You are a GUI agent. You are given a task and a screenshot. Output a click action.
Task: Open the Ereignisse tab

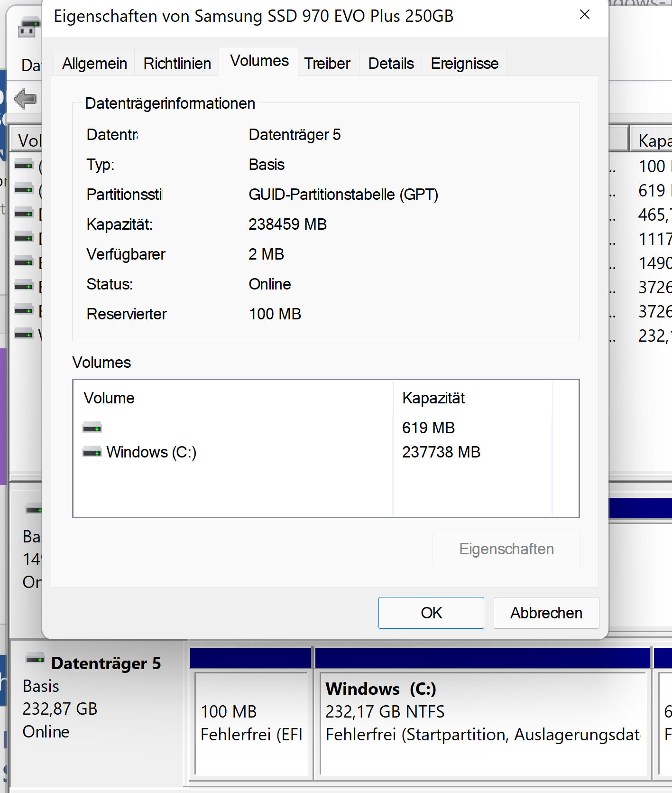tap(464, 63)
